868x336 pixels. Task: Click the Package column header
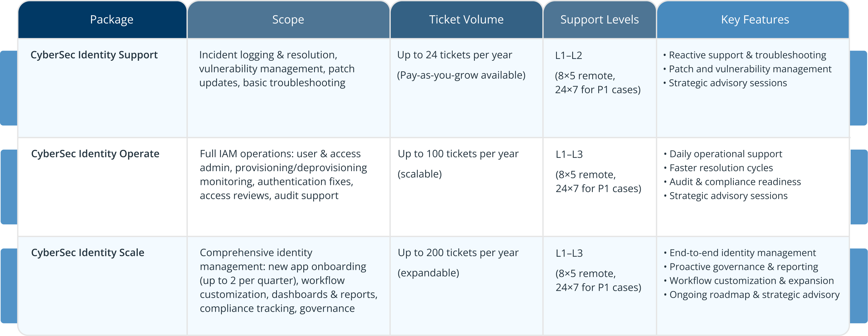click(112, 19)
